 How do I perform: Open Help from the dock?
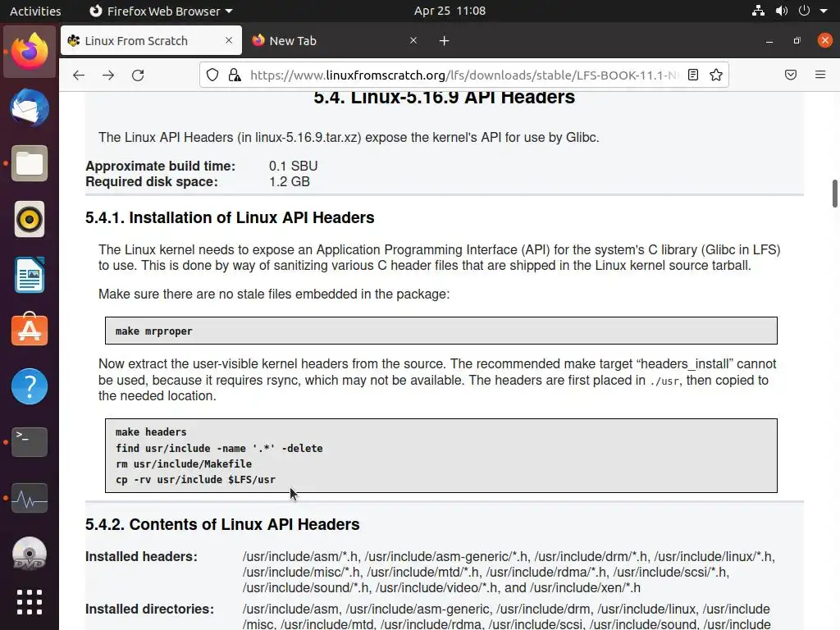(x=30, y=386)
